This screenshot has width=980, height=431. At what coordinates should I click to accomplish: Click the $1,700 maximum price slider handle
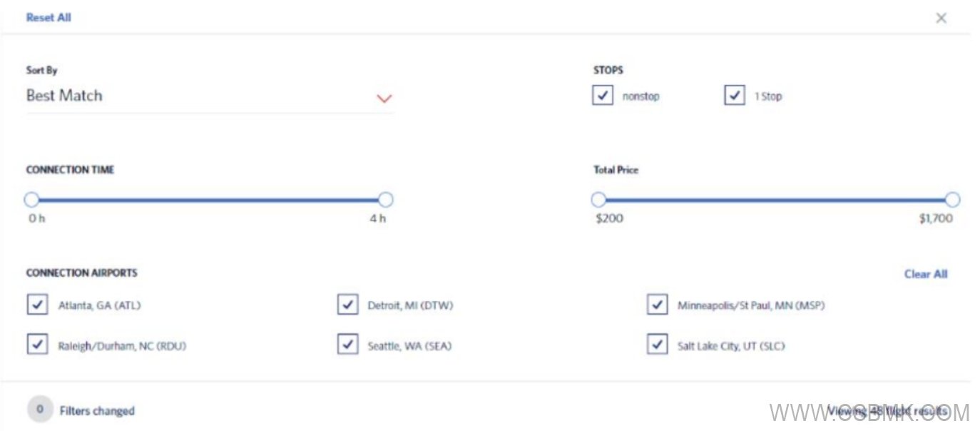952,200
